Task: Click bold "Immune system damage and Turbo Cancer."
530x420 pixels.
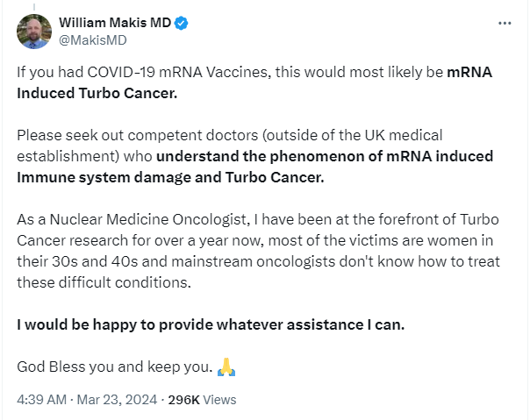Action: (x=170, y=177)
